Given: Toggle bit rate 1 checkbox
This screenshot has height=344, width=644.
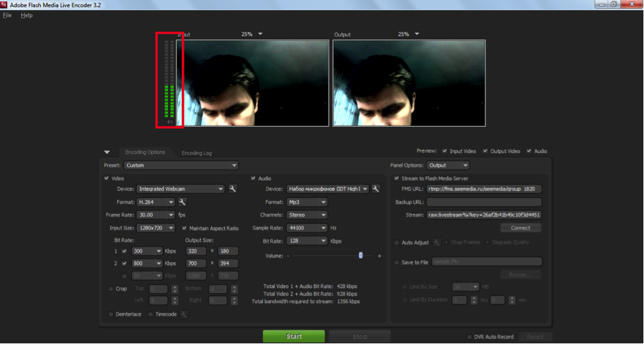Looking at the screenshot, I should click(124, 252).
